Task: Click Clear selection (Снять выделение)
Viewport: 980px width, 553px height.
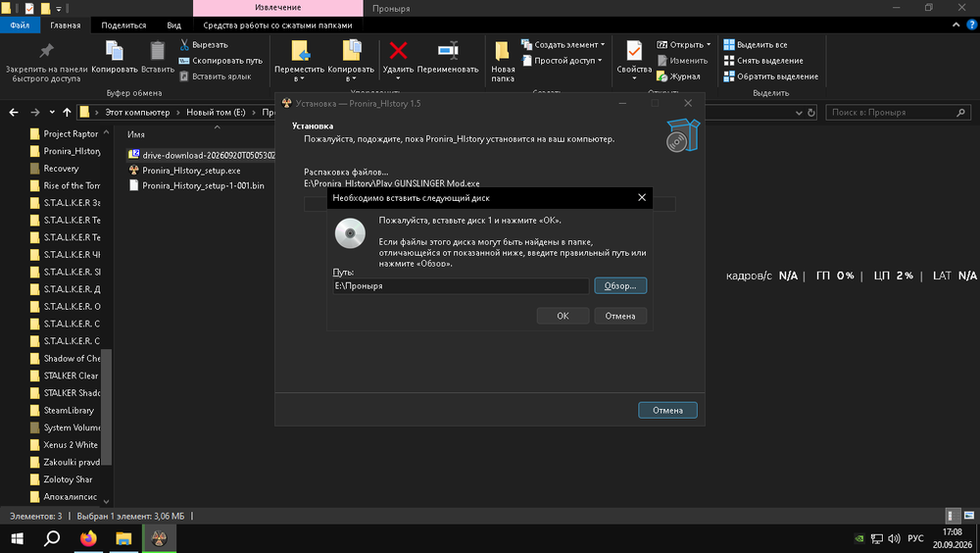Action: click(763, 61)
